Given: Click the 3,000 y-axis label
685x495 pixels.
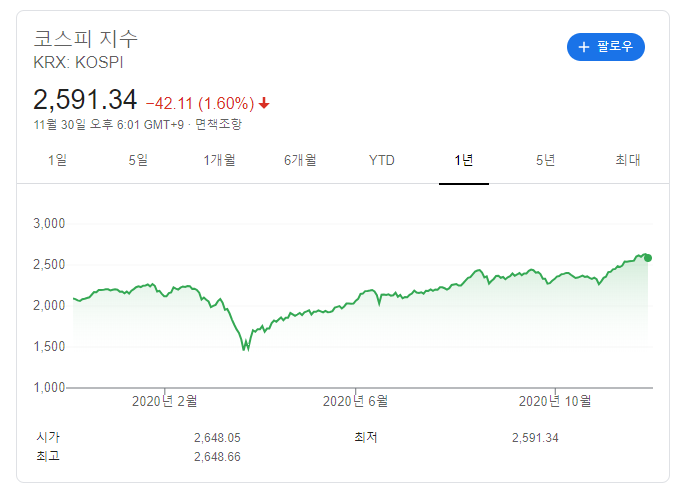Looking at the screenshot, I should click(x=49, y=224).
